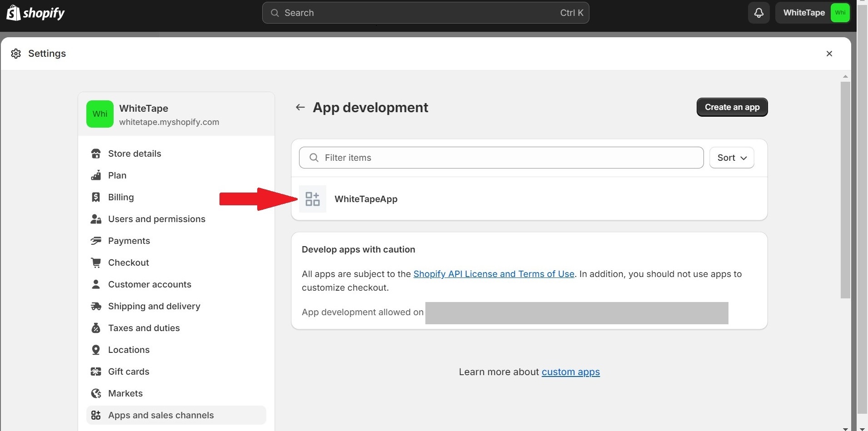Close the Settings panel
Viewport: 868px width, 431px height.
(x=829, y=54)
